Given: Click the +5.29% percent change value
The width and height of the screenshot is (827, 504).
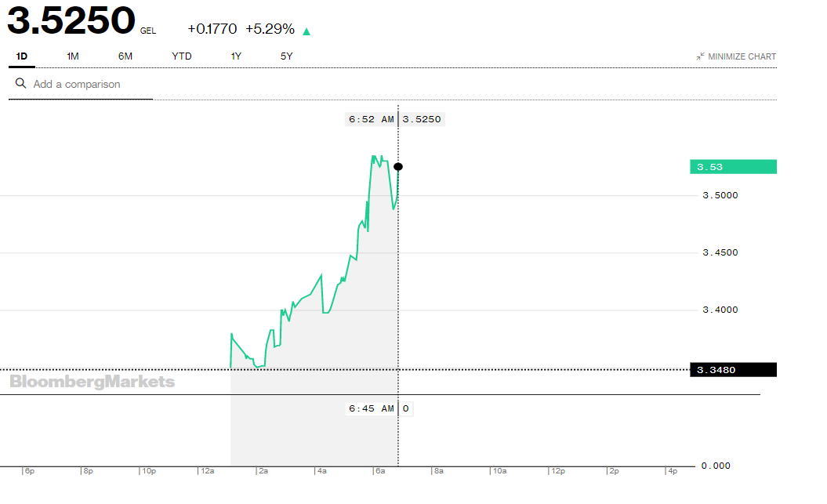Looking at the screenshot, I should pos(270,29).
